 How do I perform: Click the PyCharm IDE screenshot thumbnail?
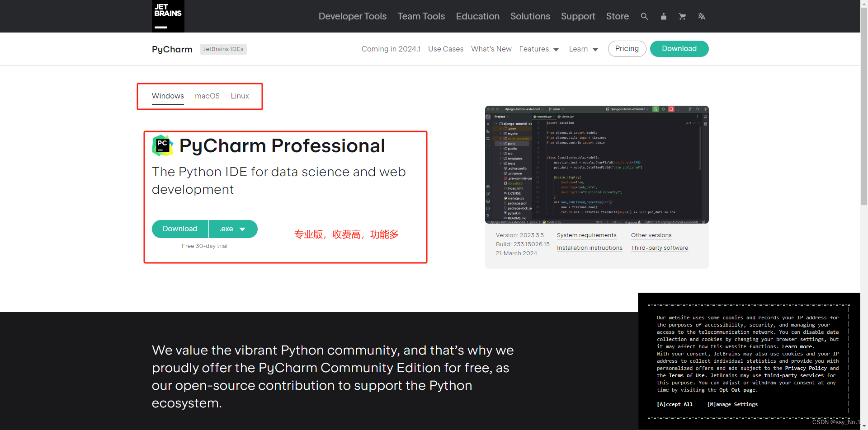(x=597, y=164)
